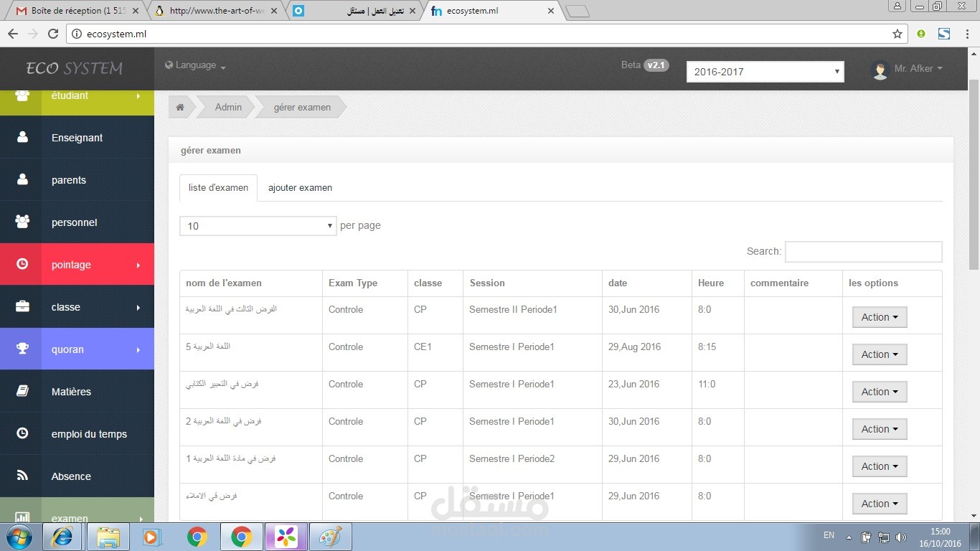Open the Paint palette taskbar icon
The height and width of the screenshot is (551, 980).
[331, 536]
